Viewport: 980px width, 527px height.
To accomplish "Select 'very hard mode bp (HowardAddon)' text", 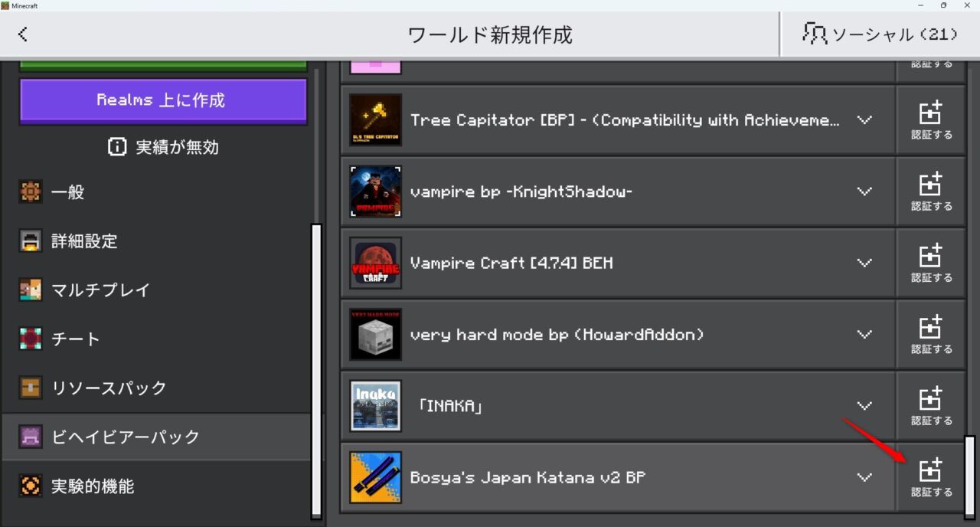I will coord(557,335).
